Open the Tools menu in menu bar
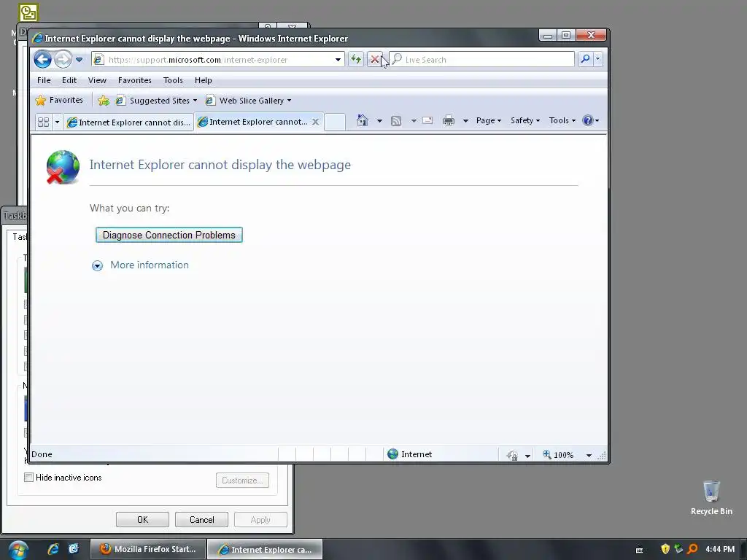This screenshot has width=747, height=560. tap(173, 80)
